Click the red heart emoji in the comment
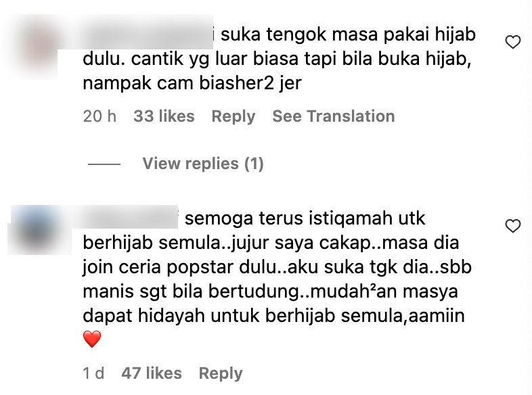Viewport: 532px width, 395px height. [92, 339]
